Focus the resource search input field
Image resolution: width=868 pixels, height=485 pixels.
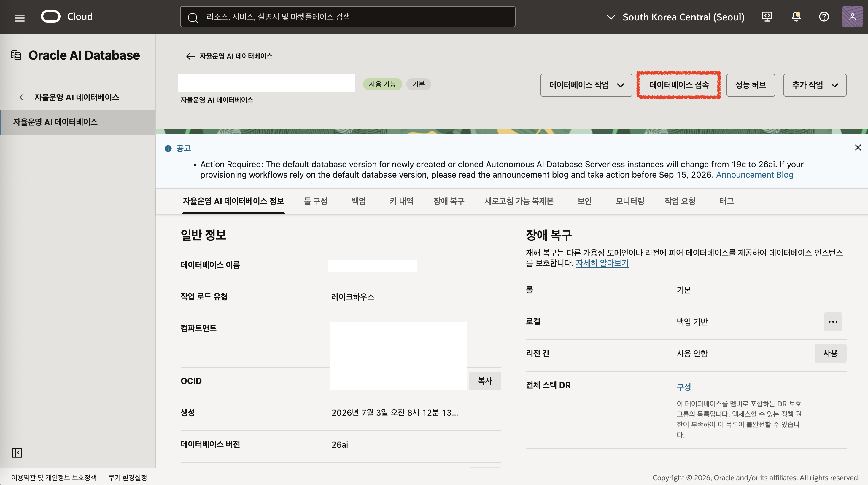pyautogui.click(x=347, y=17)
